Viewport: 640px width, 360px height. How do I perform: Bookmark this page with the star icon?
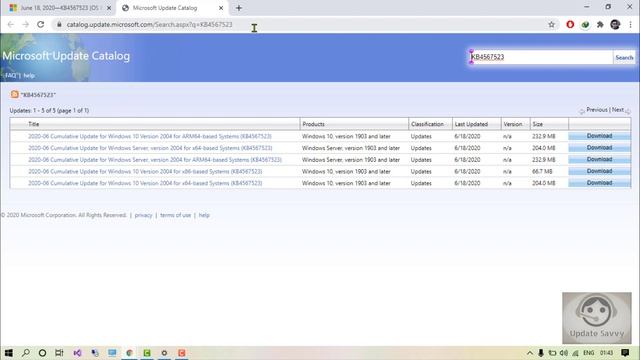(551, 24)
